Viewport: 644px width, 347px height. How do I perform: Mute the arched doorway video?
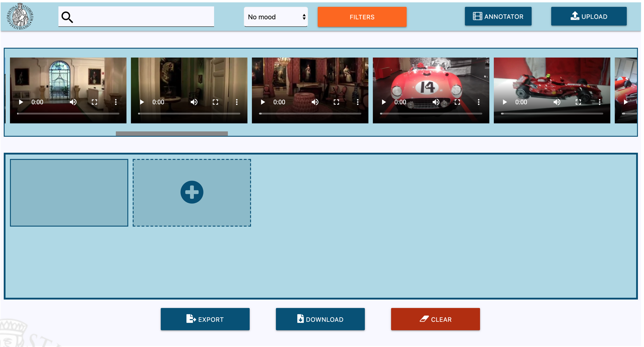click(73, 102)
